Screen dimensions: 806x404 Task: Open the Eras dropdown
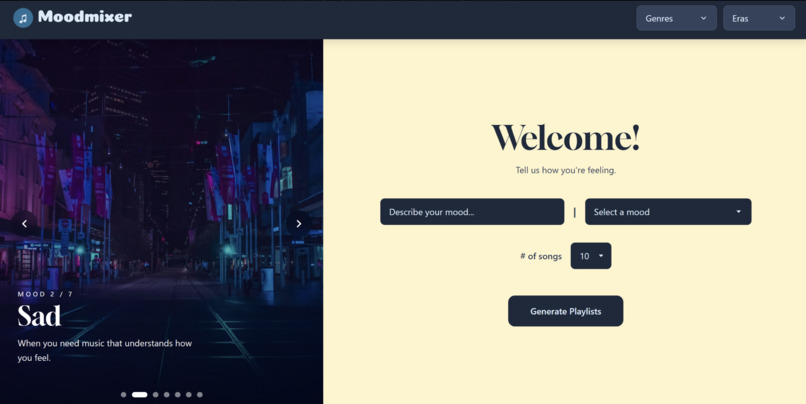(x=759, y=18)
